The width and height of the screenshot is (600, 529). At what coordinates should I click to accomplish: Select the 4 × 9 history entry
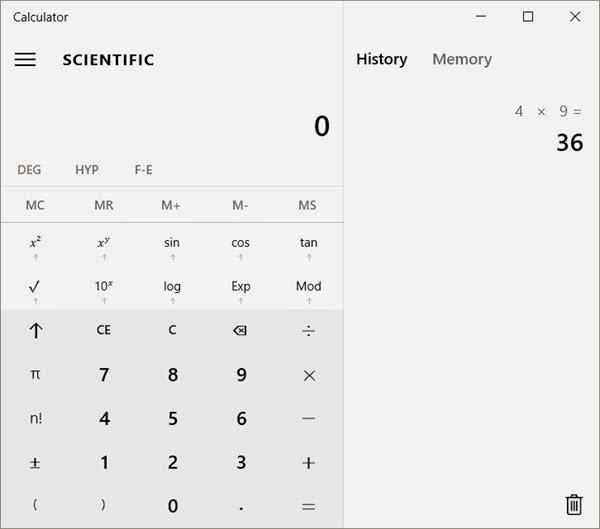[x=548, y=128]
